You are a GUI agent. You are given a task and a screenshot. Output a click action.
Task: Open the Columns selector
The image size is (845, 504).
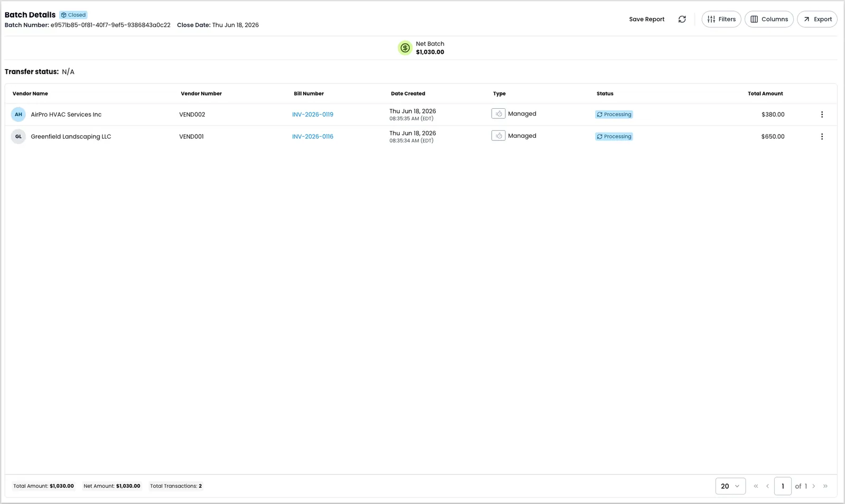coord(769,19)
